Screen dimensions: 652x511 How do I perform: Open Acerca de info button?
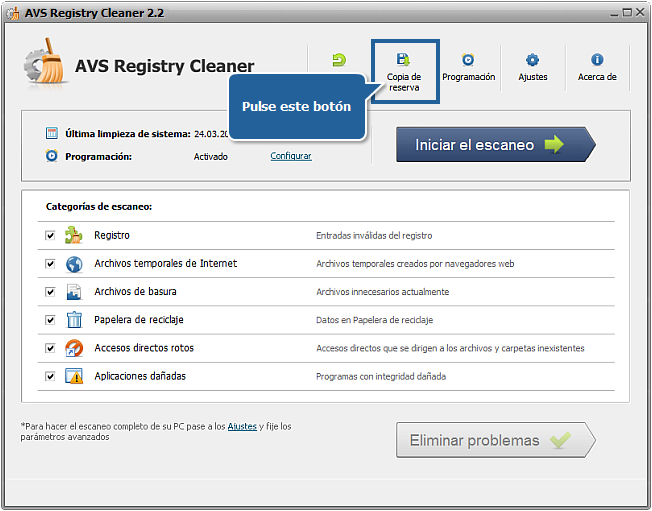click(x=597, y=68)
